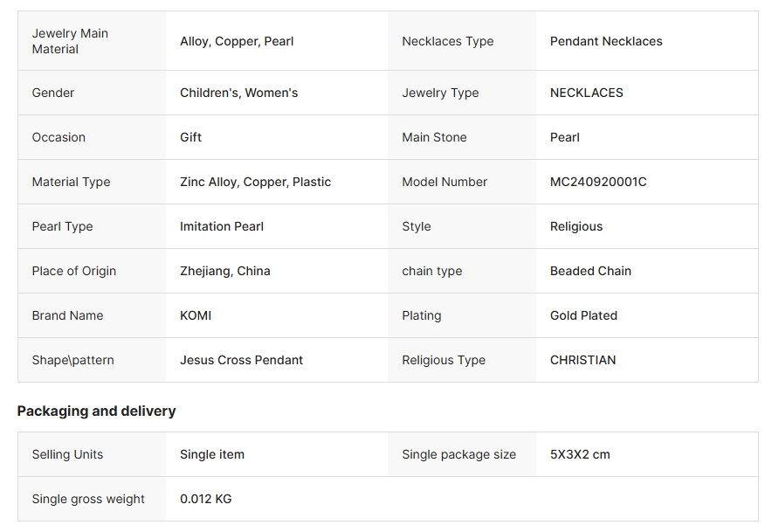Select the "NECKLACES" jewelry type value
The width and height of the screenshot is (772, 532).
586,93
